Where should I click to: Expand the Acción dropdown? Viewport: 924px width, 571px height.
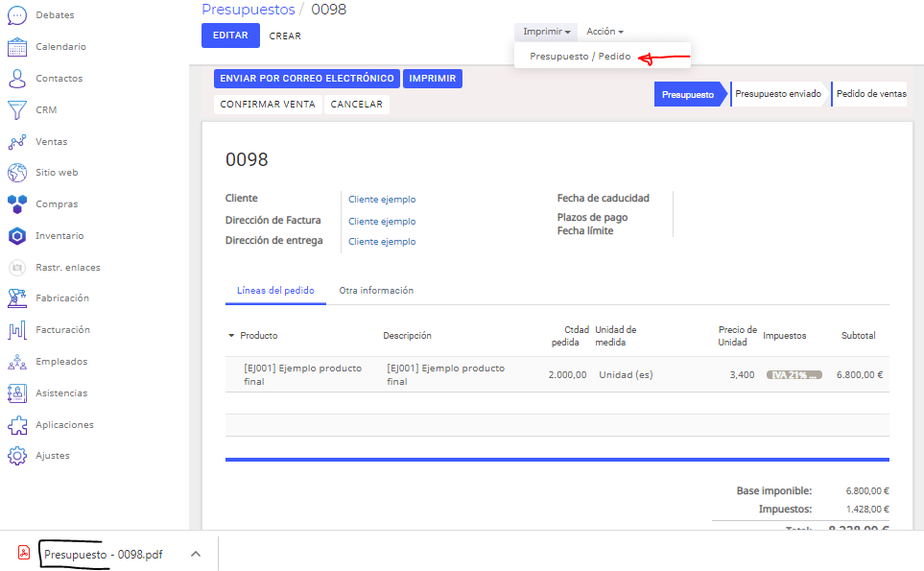click(604, 32)
